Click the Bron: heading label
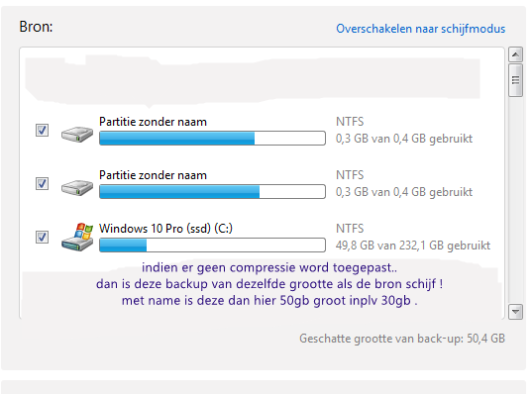Image resolution: width=532 pixels, height=394 pixels. (36, 27)
